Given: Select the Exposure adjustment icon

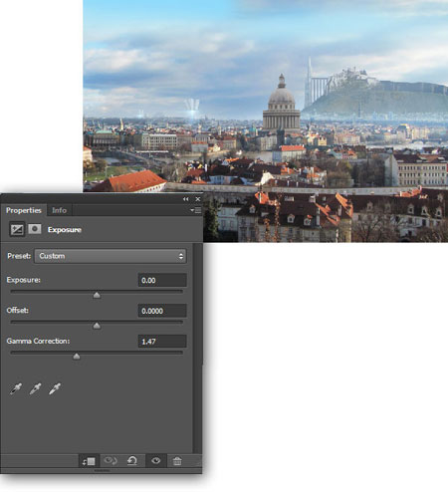Looking at the screenshot, I should 17,229.
